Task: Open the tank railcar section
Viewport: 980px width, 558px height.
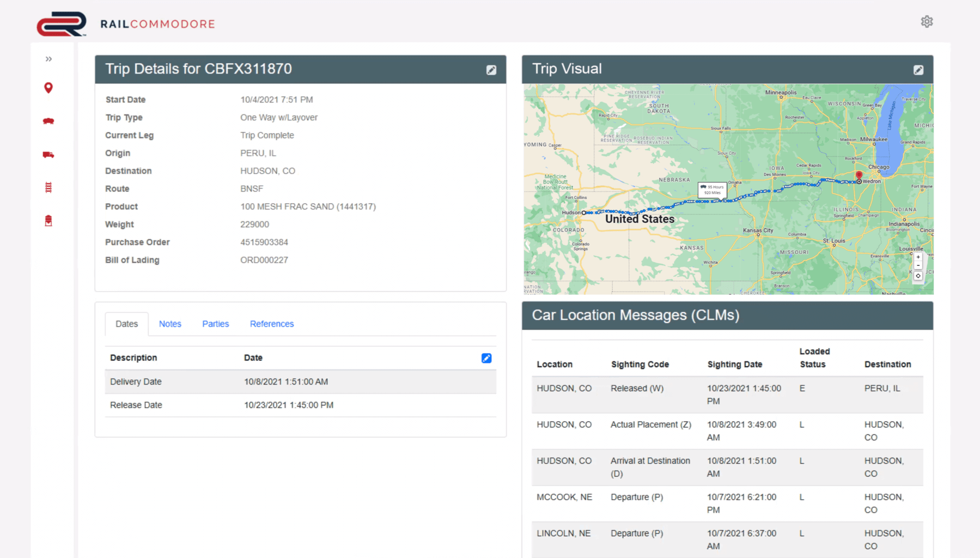Action: (x=48, y=121)
